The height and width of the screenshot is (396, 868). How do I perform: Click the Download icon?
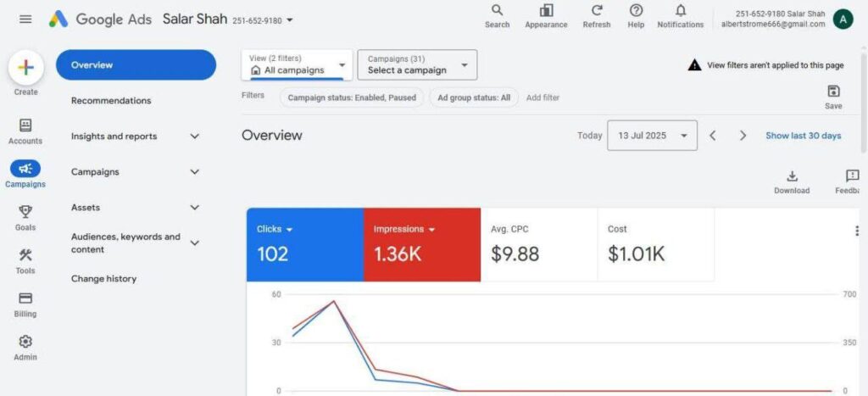coord(792,176)
